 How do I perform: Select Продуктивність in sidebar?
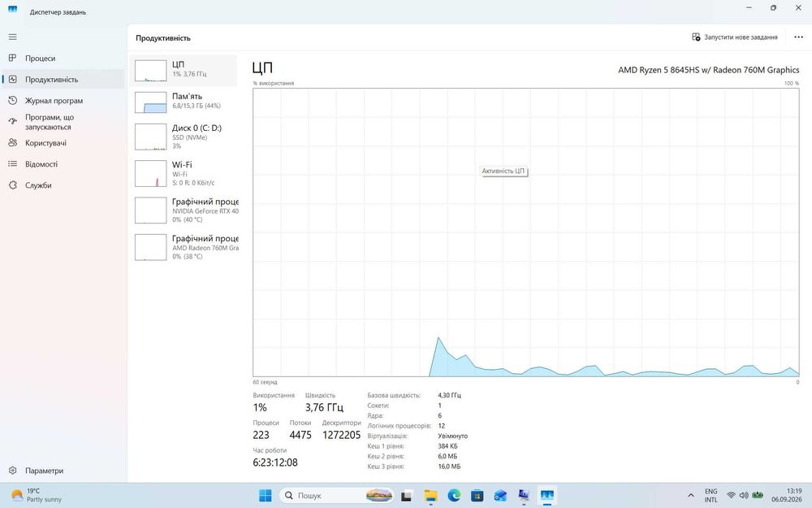point(63,80)
